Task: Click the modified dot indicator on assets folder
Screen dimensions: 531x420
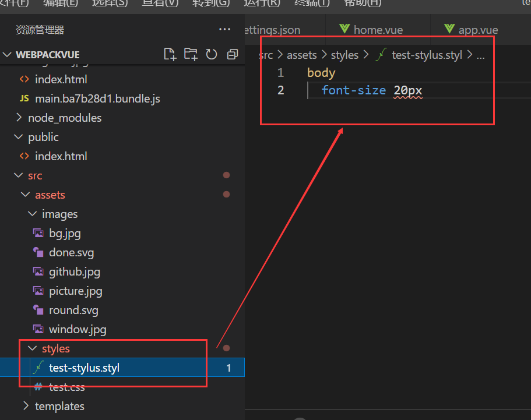Action: (227, 194)
